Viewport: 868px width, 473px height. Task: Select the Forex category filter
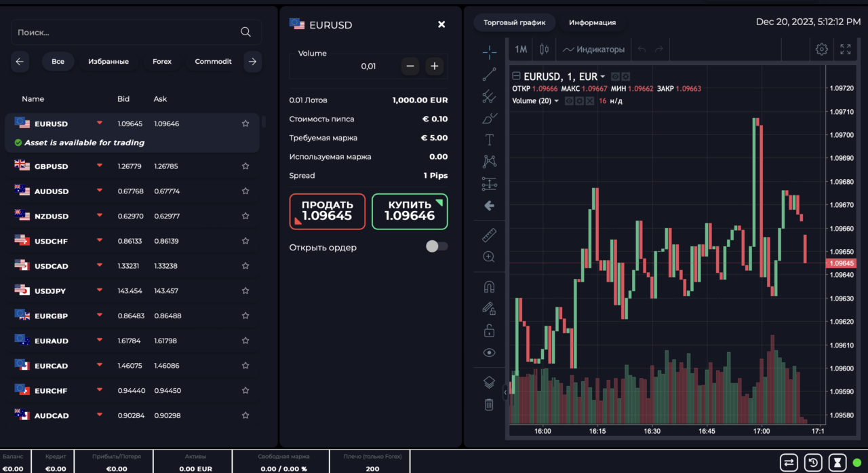click(x=162, y=62)
